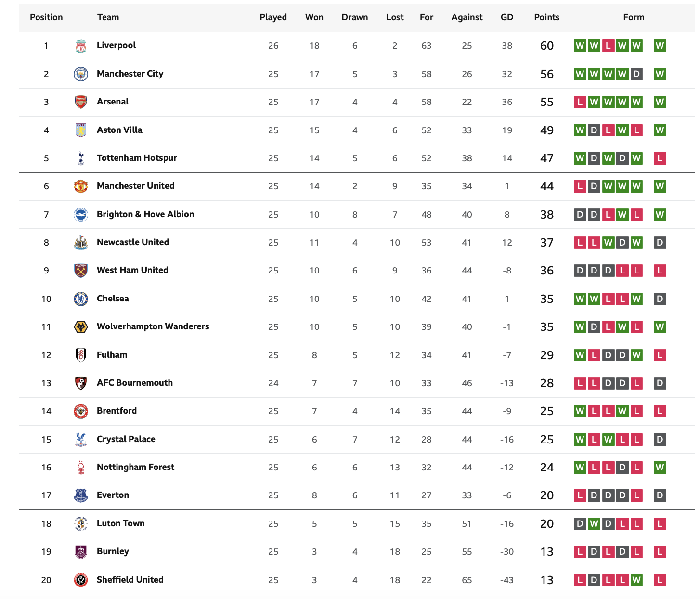Click the Wolverhampton Wanderers wolf badge
The image size is (700, 599).
click(x=81, y=327)
